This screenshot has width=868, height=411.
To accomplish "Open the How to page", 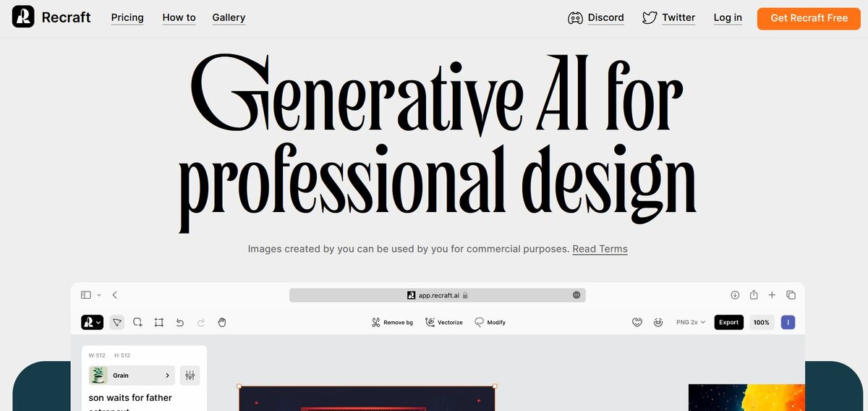I will click(179, 17).
